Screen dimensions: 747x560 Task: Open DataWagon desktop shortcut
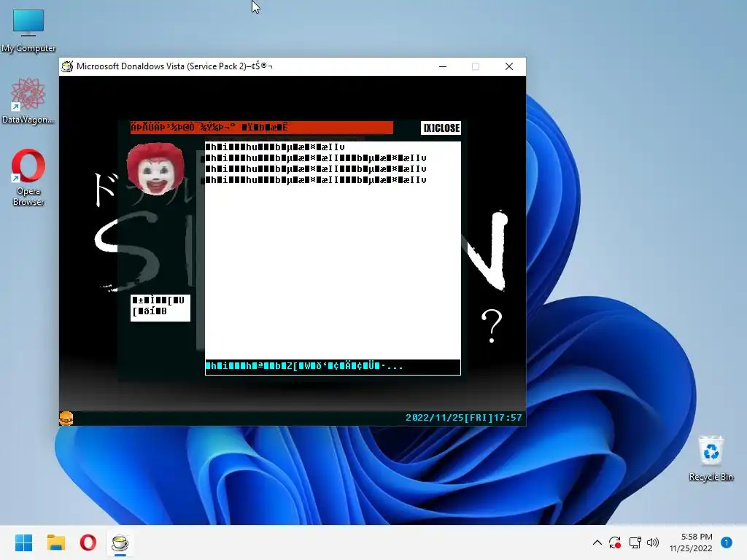28,101
